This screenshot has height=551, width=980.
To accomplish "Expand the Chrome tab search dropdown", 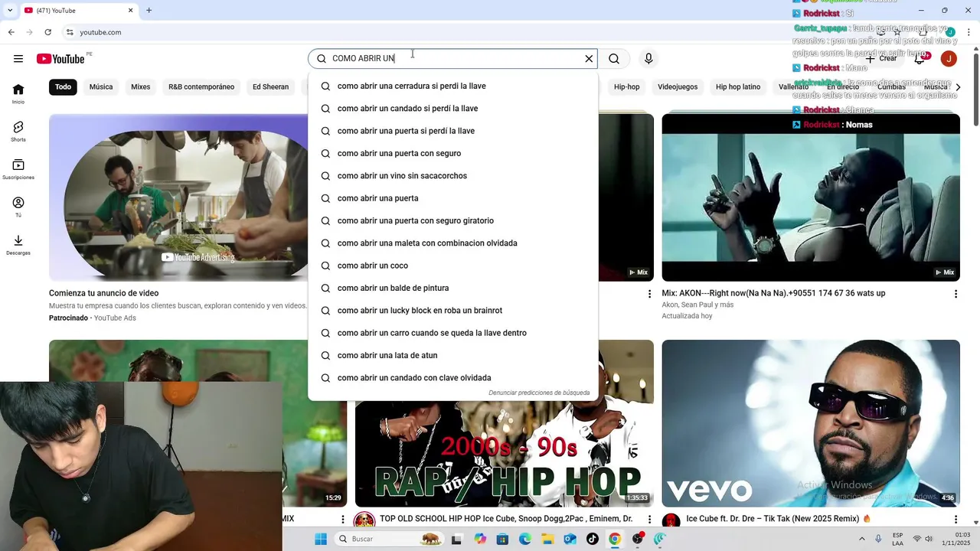I will pyautogui.click(x=10, y=11).
